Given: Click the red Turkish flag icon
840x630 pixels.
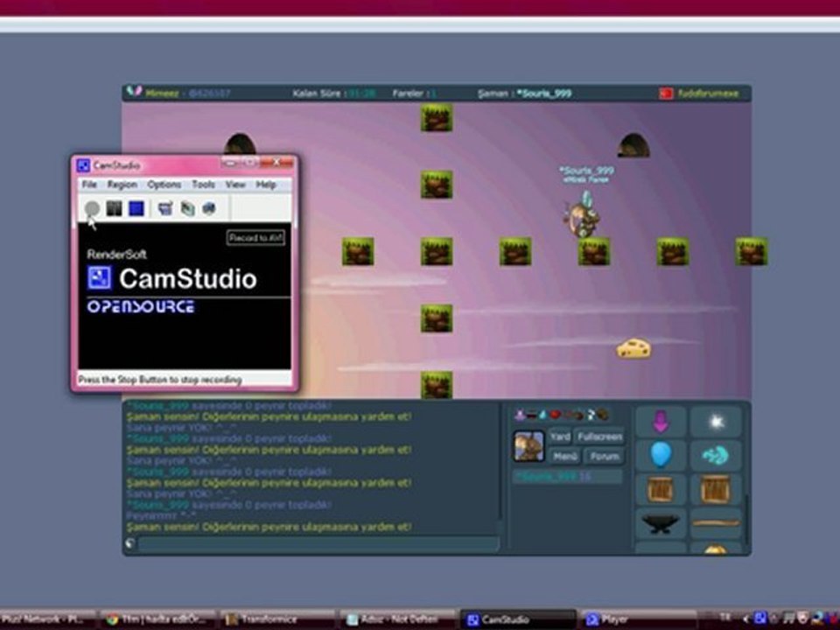Looking at the screenshot, I should 666,94.
